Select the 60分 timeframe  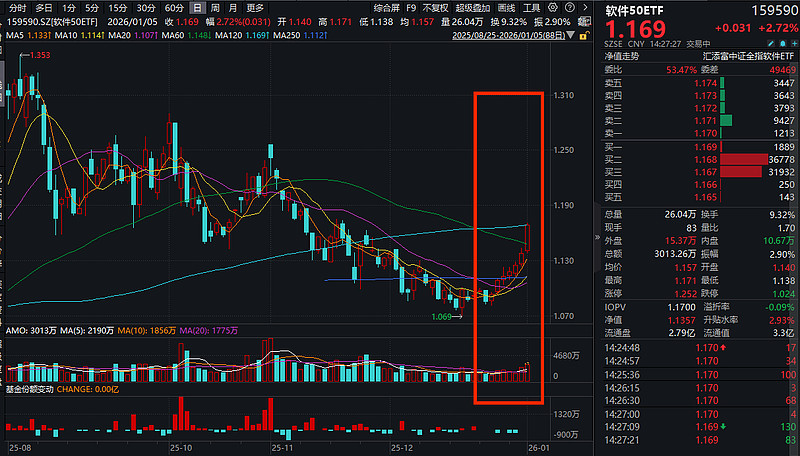pos(174,7)
